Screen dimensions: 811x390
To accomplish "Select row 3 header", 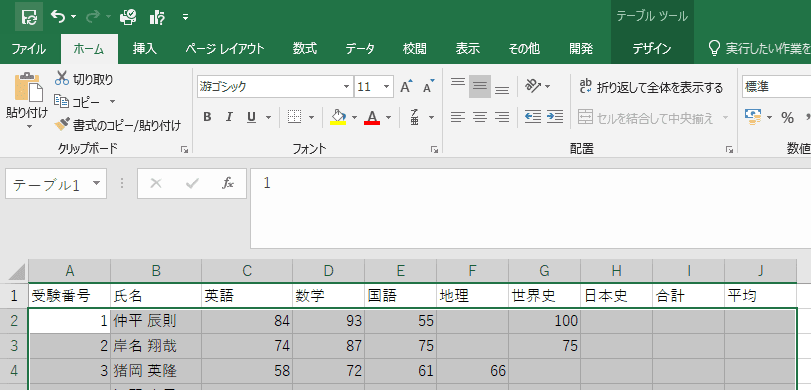I will 14,346.
